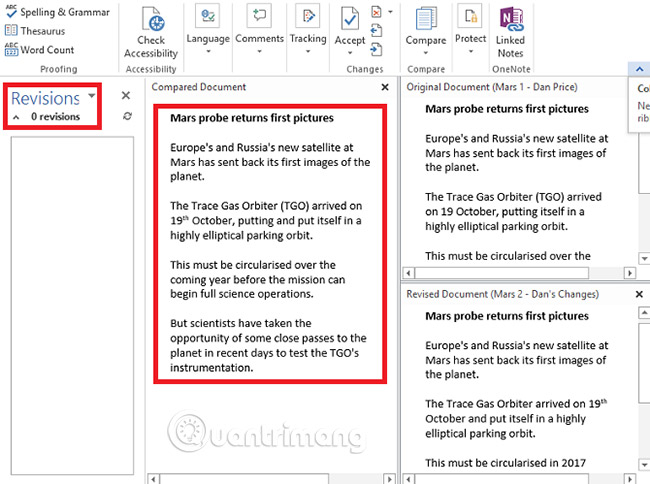The image size is (650, 484).
Task: Open Revisions pane options dropdown
Action: (x=92, y=96)
